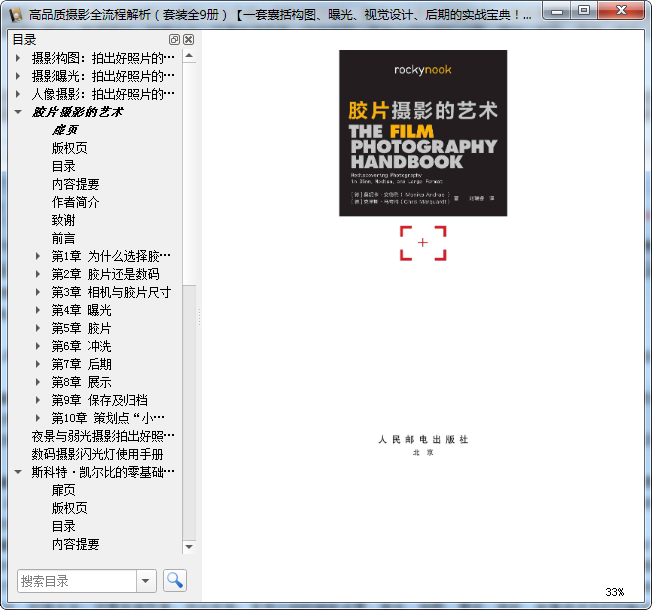This screenshot has height=610, width=652.
Task: Focus the 搜索目录 search field
Action: click(77, 580)
